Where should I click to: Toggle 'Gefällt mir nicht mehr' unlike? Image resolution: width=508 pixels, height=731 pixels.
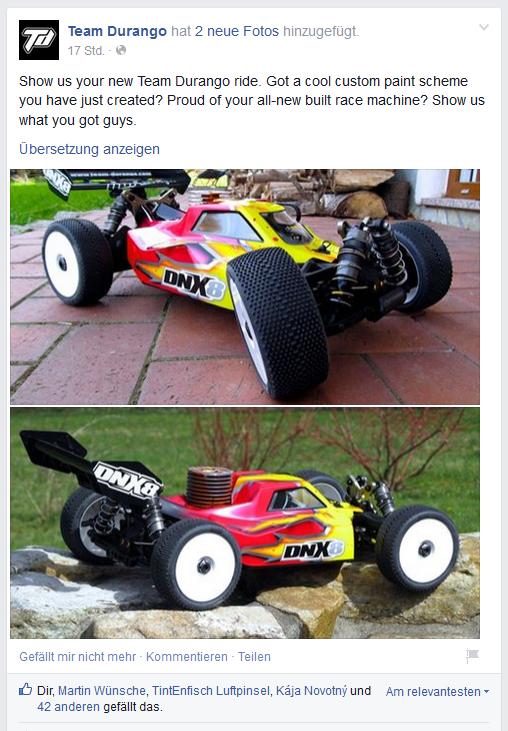point(77,656)
